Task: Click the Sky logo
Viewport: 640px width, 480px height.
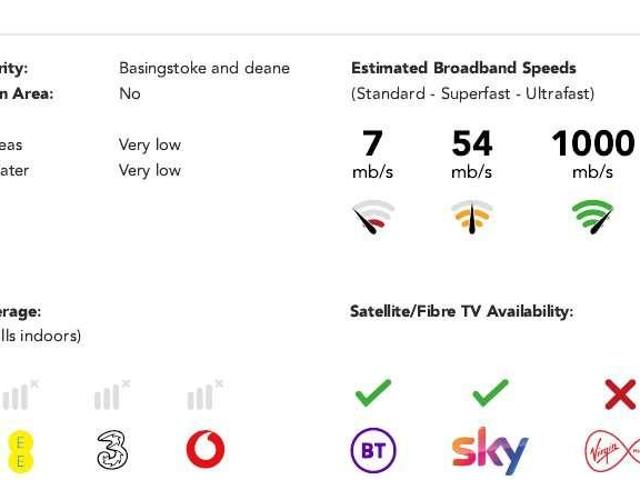Action: pos(490,451)
